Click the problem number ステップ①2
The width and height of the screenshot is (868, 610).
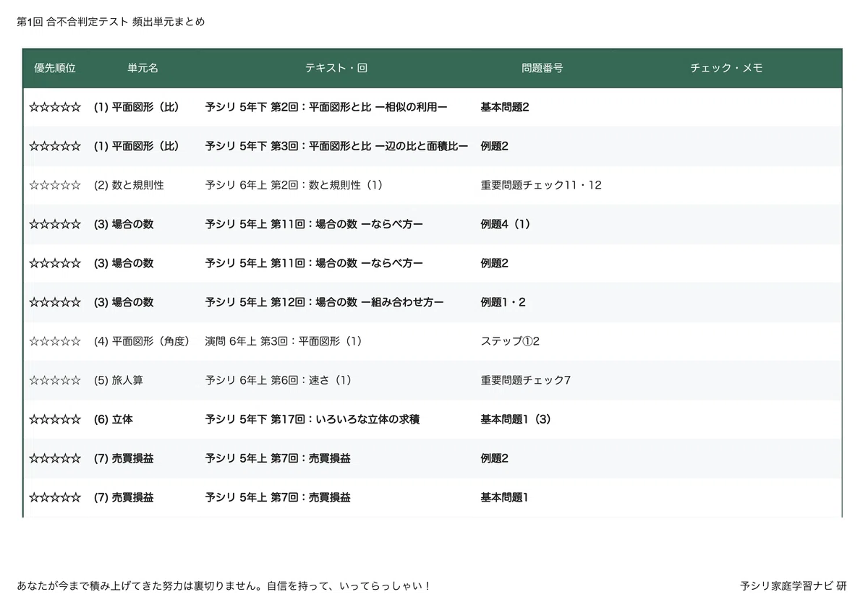click(x=510, y=341)
